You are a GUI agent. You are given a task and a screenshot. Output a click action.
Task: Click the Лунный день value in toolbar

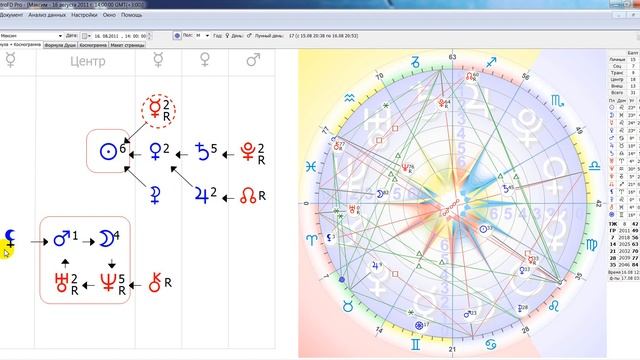click(x=323, y=36)
